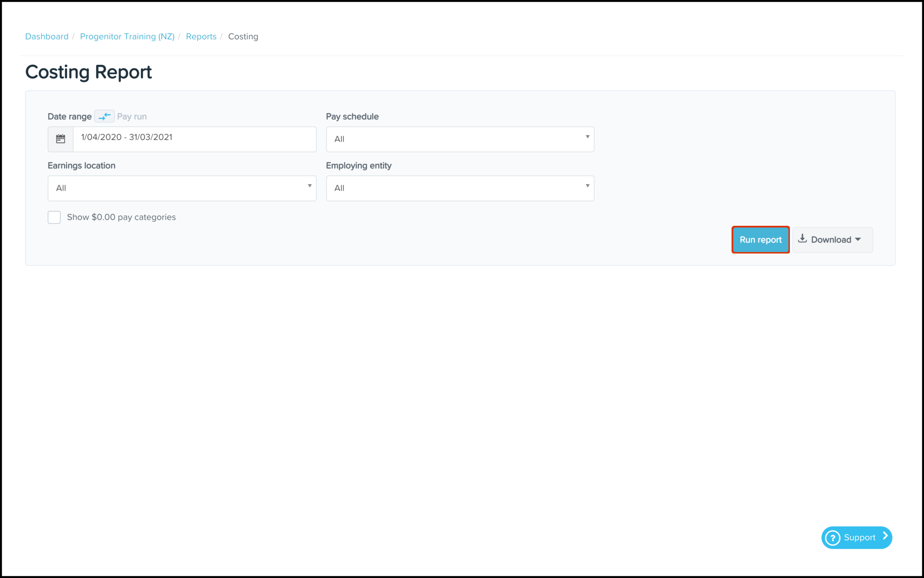Click the Download button text
Screen dimensions: 924x578
click(831, 240)
